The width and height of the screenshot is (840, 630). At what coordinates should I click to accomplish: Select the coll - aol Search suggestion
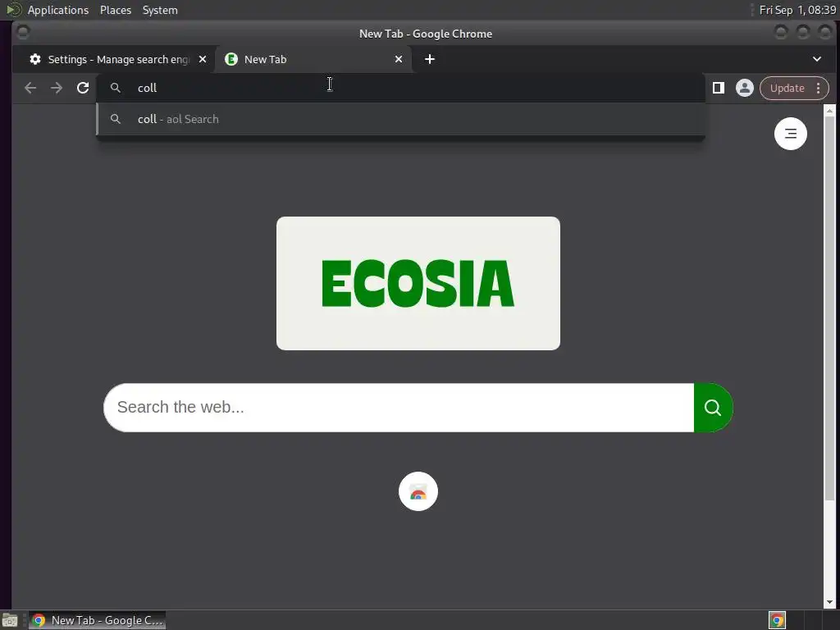point(400,119)
